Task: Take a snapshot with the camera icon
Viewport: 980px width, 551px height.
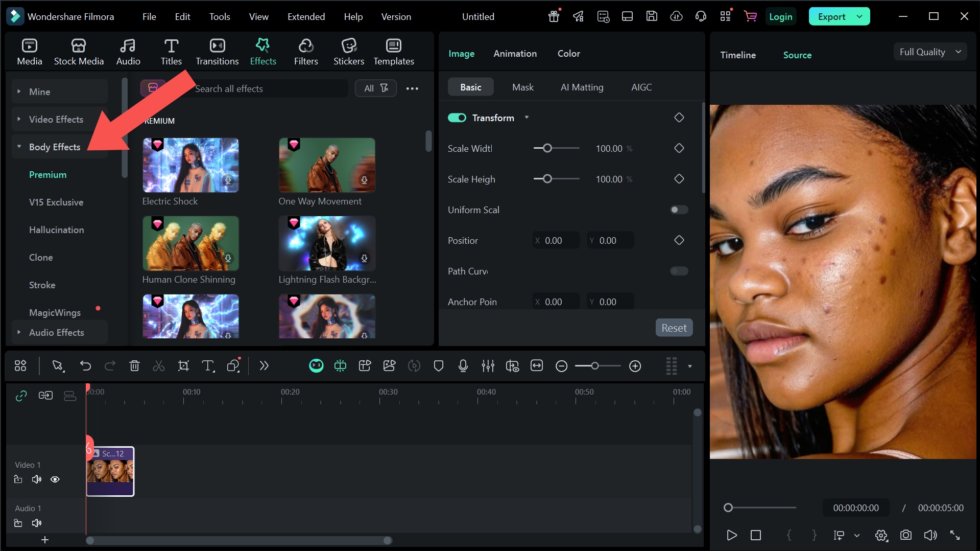Action: (x=905, y=535)
